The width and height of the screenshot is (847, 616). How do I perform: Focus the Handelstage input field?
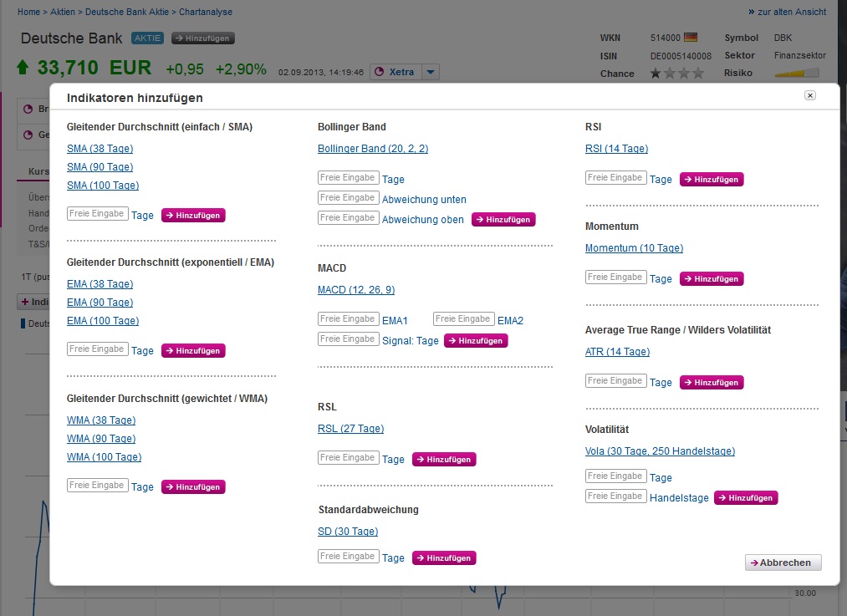click(x=615, y=496)
